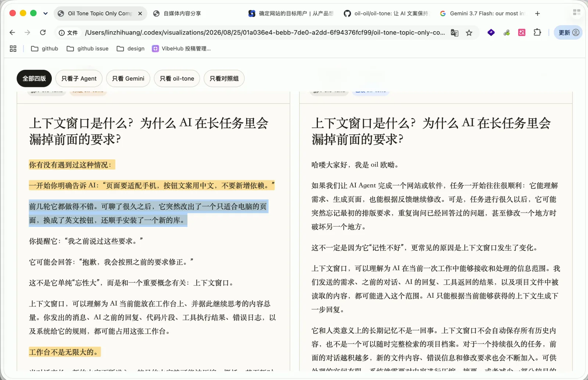Click the highlighted line 工作台不是无限大的。
This screenshot has height=380, width=588.
tap(65, 352)
